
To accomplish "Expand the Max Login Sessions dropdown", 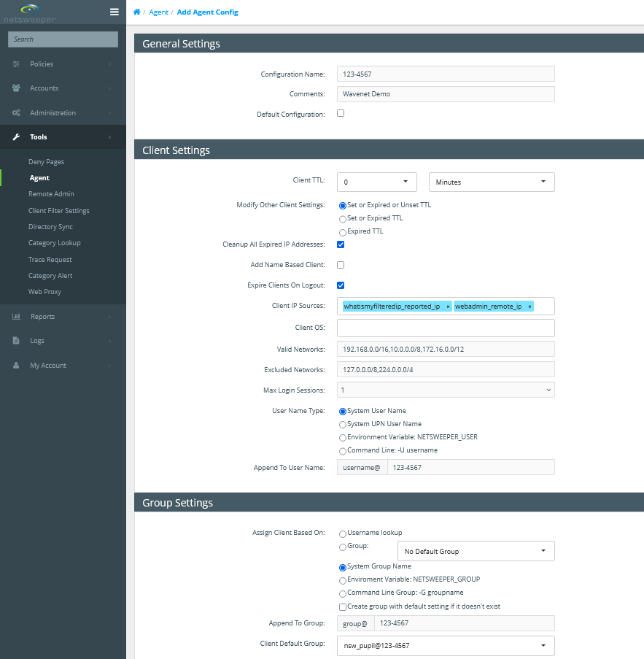I will pos(446,390).
